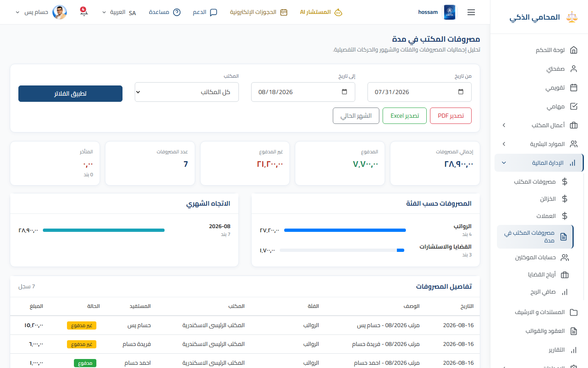The image size is (588, 368).
Task: Open the to-date calendar picker icon
Action: (x=344, y=92)
